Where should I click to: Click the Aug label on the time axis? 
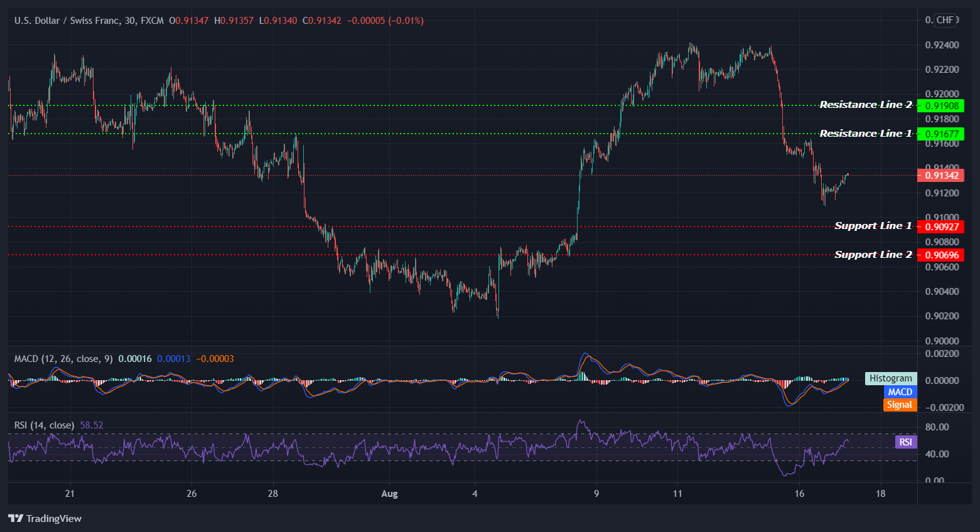tap(389, 494)
